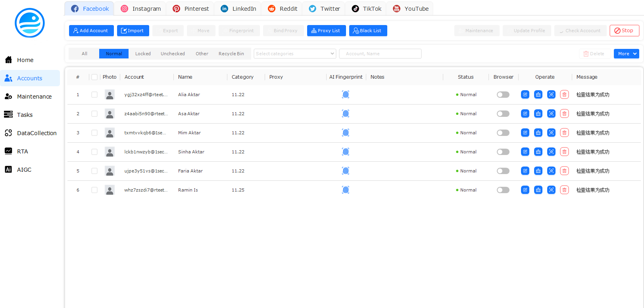Click the broom icon for Mim Aktar
The height and width of the screenshot is (308, 644).
(x=538, y=133)
